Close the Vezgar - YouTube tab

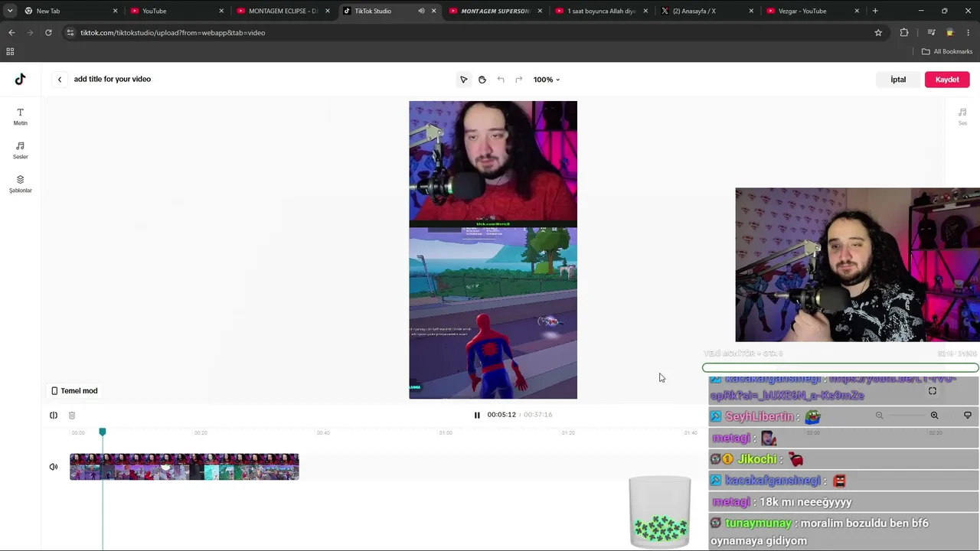[857, 11]
